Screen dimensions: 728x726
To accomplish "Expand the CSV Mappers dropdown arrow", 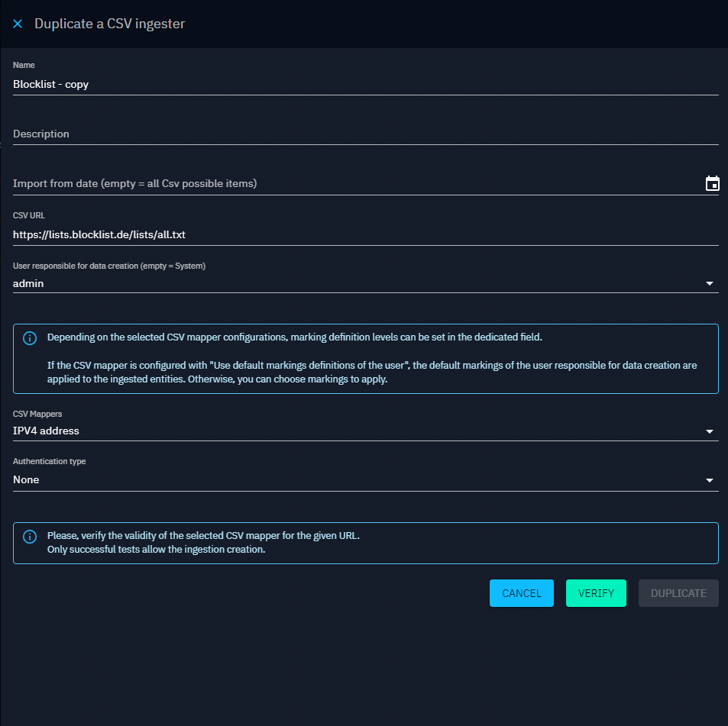I will 710,431.
